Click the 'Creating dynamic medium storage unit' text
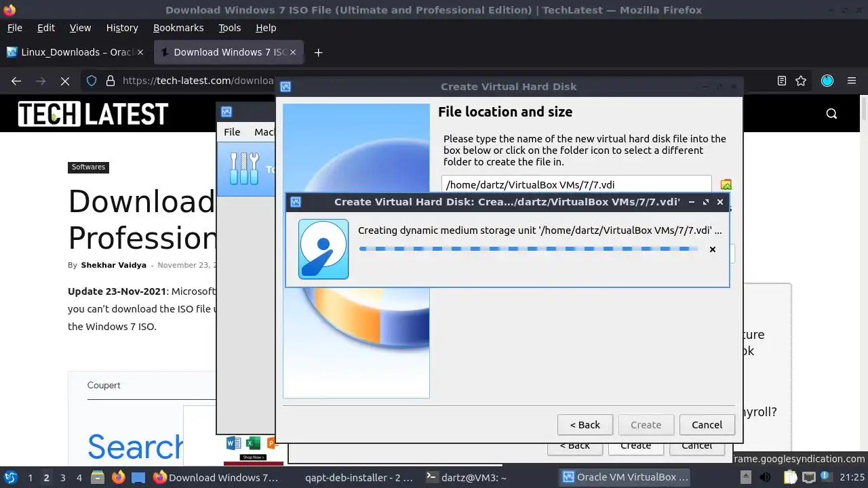The image size is (868, 488). pos(540,230)
